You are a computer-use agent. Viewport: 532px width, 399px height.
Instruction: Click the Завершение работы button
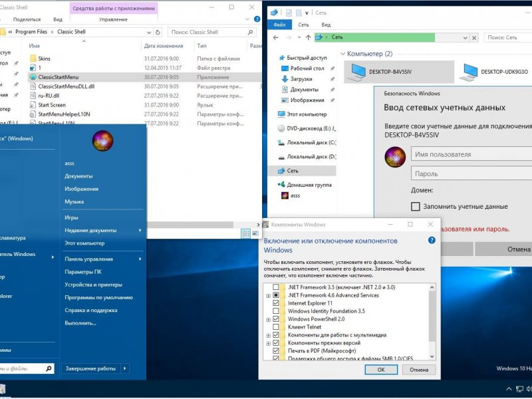(x=91, y=368)
